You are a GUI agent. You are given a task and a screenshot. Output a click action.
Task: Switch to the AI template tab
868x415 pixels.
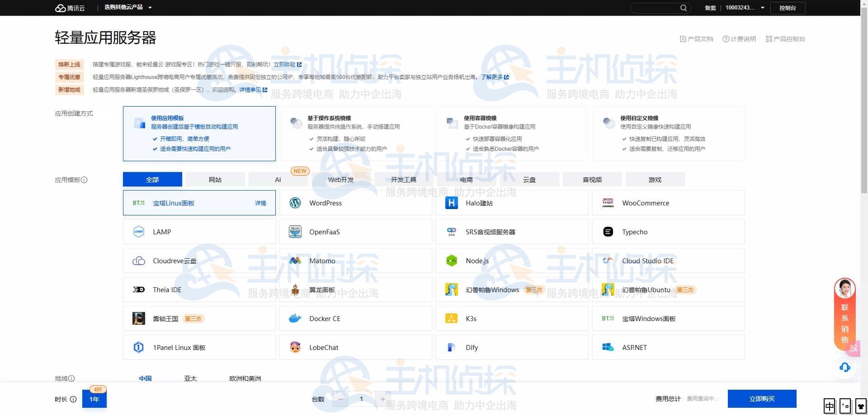point(278,180)
